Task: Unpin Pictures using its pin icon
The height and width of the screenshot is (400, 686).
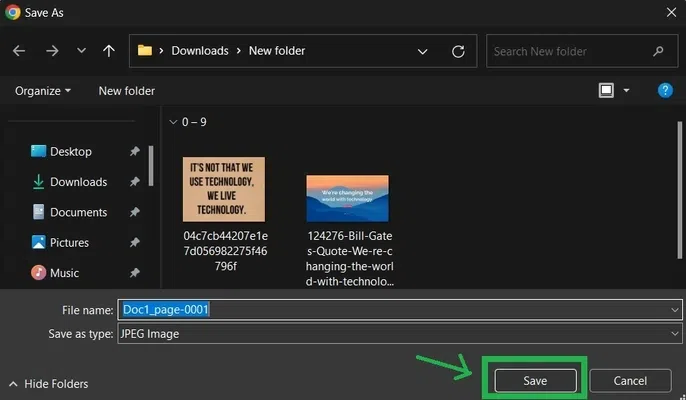Action: point(135,242)
